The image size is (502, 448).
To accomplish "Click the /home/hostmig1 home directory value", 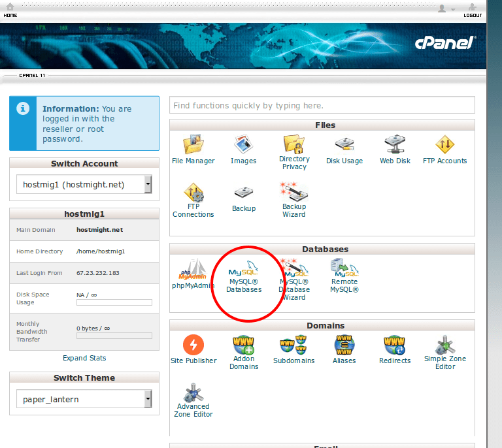I will (x=101, y=251).
